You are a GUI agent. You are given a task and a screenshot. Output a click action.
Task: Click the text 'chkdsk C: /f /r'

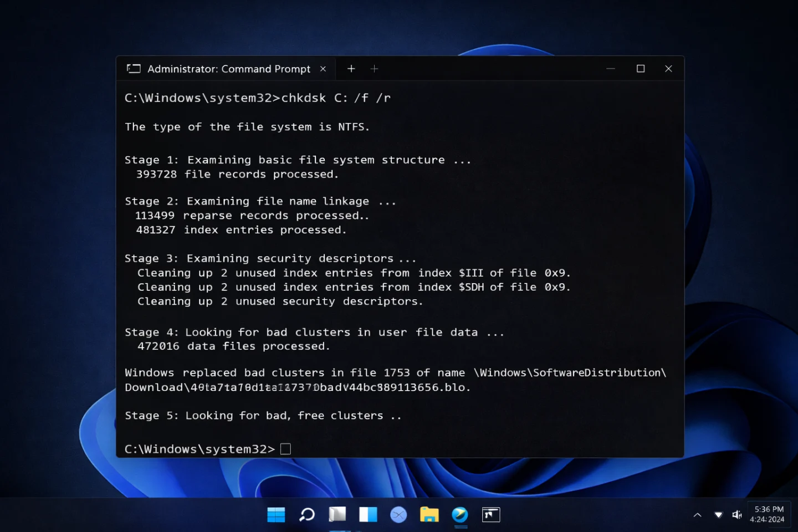coord(336,98)
